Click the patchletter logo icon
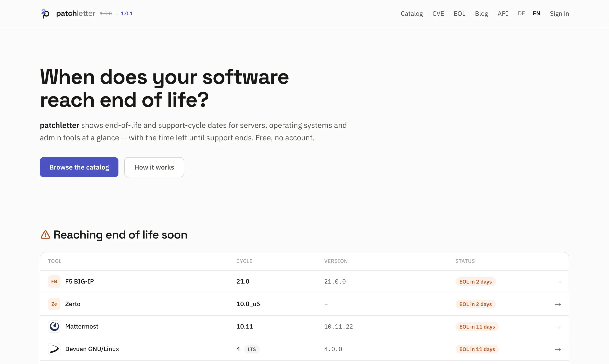This screenshot has width=609, height=364. pos(45,13)
